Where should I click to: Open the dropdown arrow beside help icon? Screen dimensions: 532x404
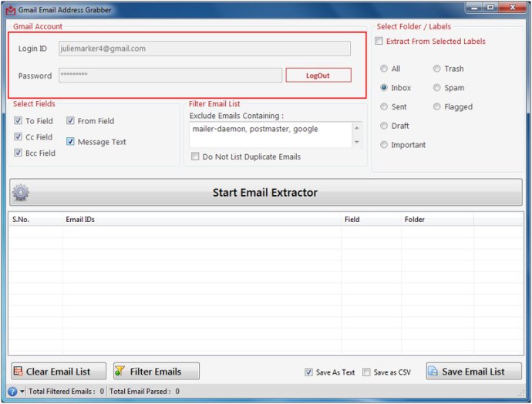pos(22,392)
